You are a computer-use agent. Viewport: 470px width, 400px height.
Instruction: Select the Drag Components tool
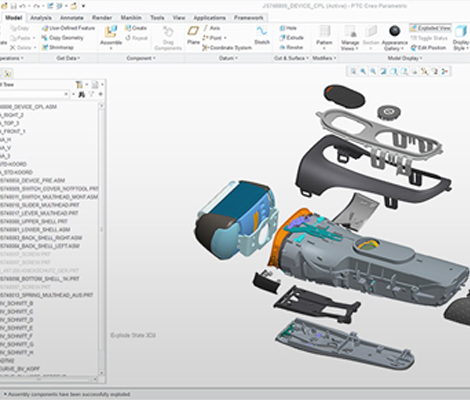click(168, 38)
